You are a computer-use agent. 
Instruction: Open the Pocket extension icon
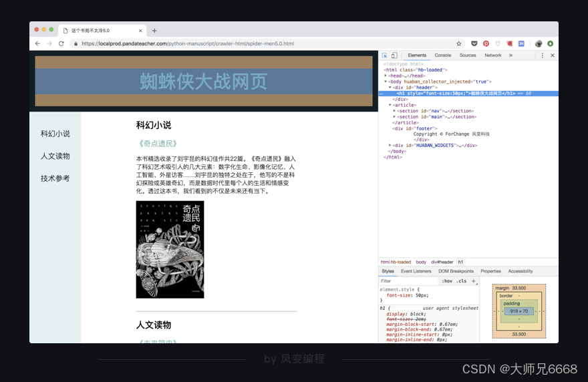coord(474,43)
